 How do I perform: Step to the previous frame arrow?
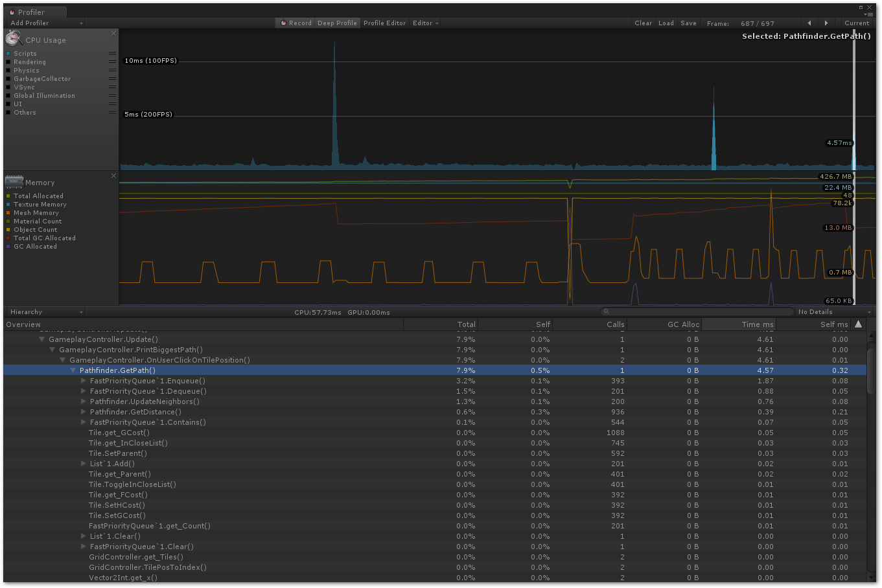(809, 23)
